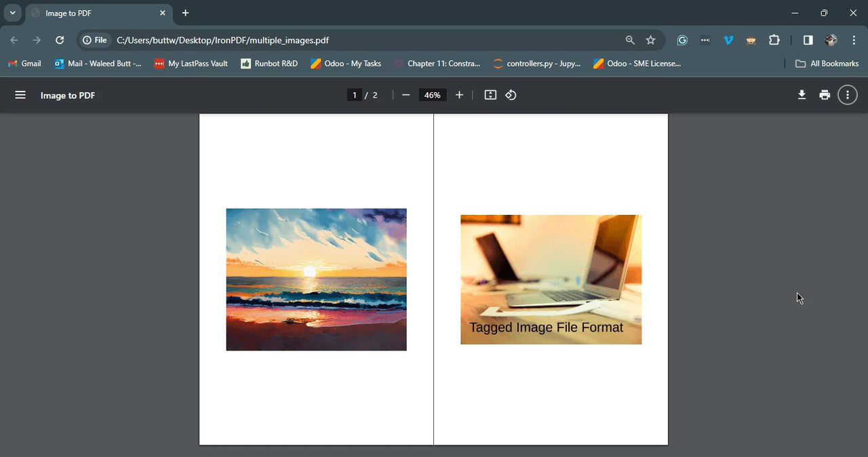Open the PDF viewer more actions menu
The image size is (868, 457).
pyautogui.click(x=848, y=95)
